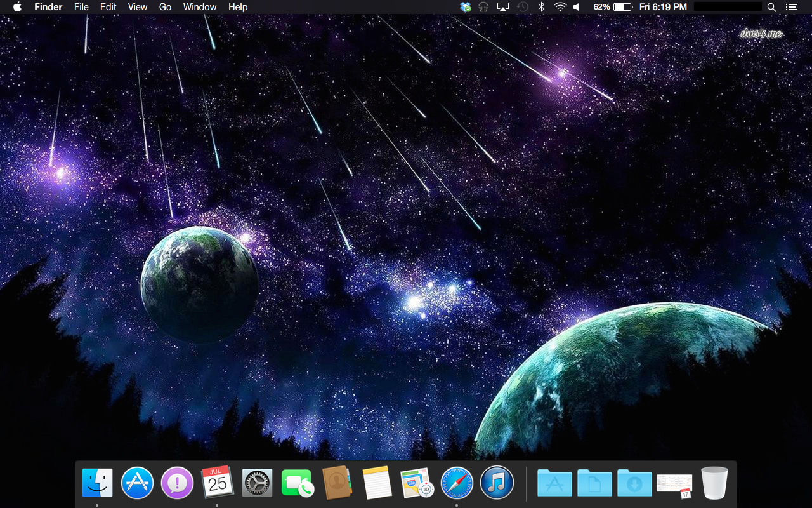
Task: Open Spotlight search magnifying glass
Action: coord(771,7)
